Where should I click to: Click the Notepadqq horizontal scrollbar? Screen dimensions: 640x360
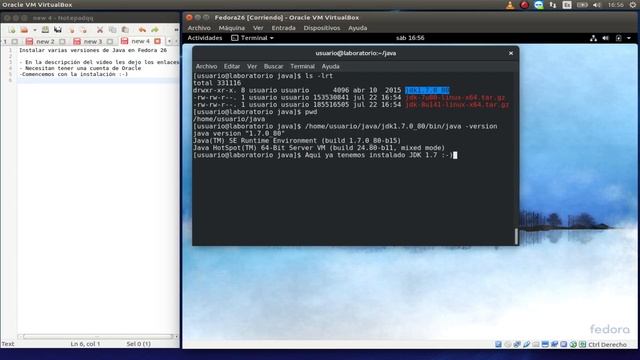click(x=98, y=336)
